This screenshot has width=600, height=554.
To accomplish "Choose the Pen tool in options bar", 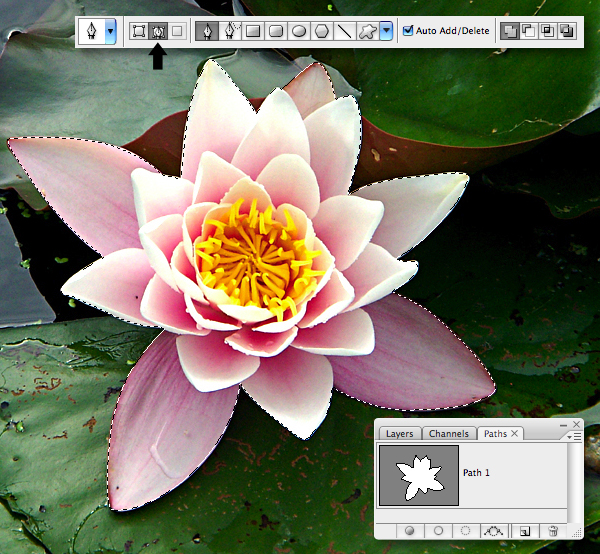I will 207,31.
